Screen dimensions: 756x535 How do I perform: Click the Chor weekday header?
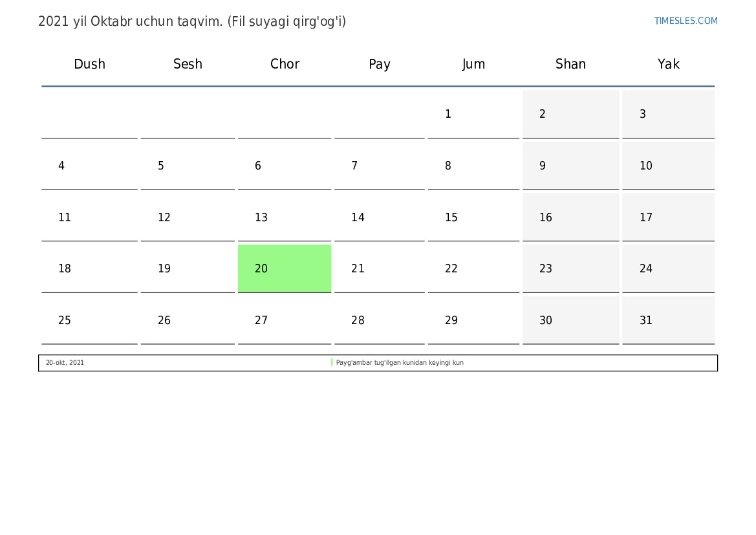click(285, 64)
